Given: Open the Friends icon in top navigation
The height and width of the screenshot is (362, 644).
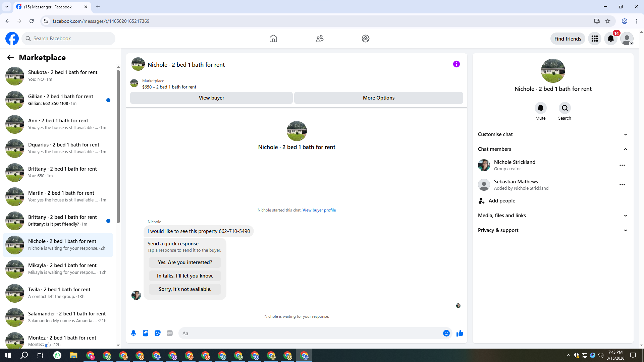Looking at the screenshot, I should [x=320, y=39].
